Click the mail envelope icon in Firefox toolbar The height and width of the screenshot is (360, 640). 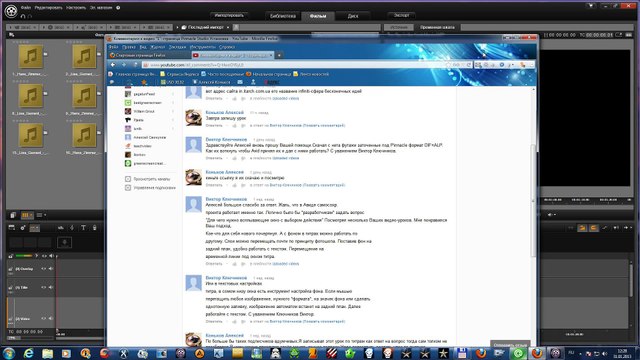tap(240, 82)
